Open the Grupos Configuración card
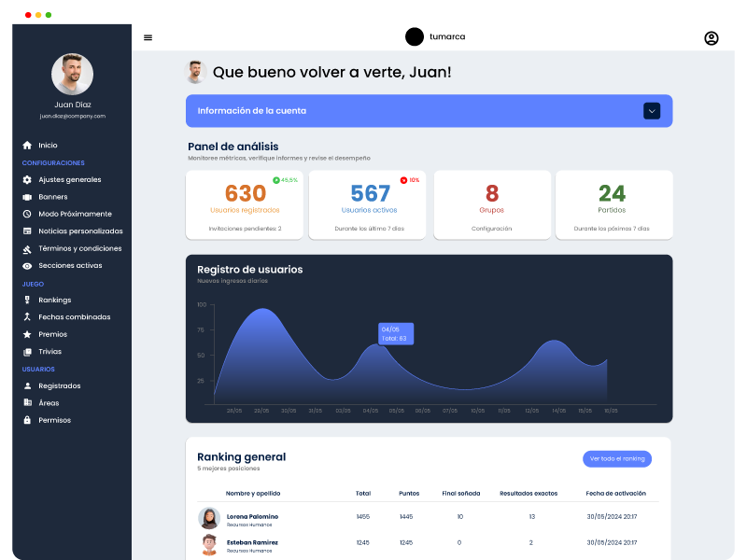This screenshot has height=560, width=747. [x=491, y=204]
